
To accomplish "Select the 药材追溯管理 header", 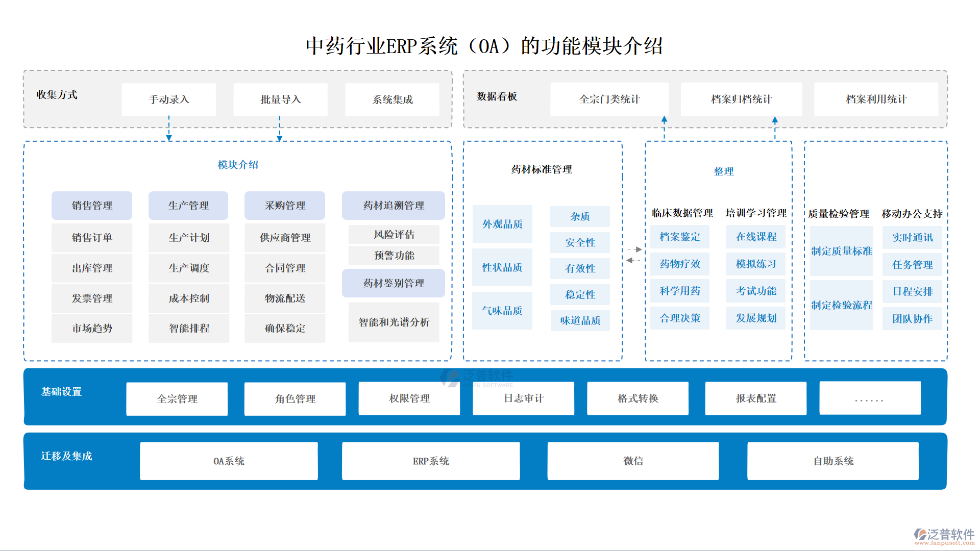I will coord(393,206).
